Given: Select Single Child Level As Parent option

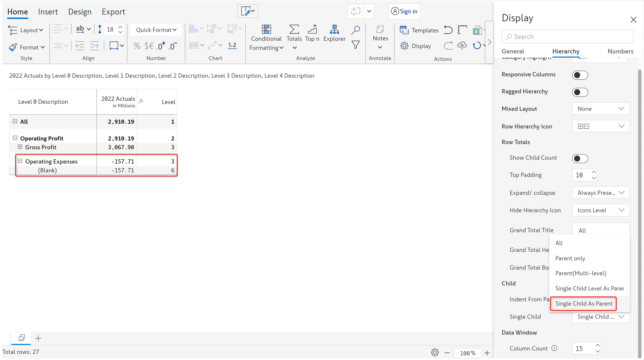Looking at the screenshot, I should point(590,288).
